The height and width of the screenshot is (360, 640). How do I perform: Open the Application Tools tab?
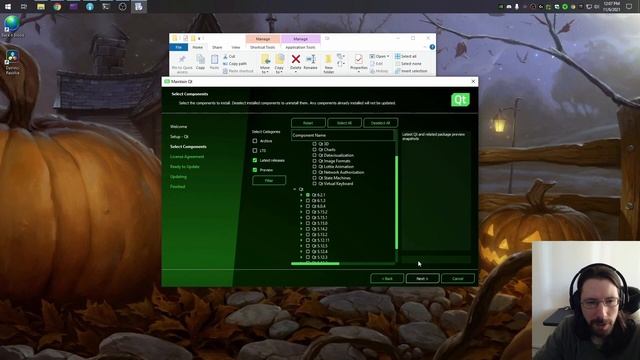click(x=300, y=47)
